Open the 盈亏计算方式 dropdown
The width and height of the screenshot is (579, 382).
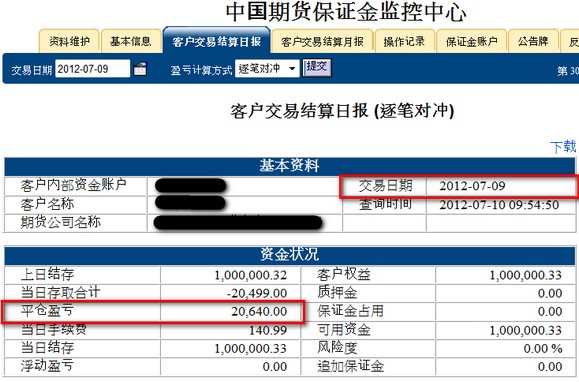(x=267, y=69)
